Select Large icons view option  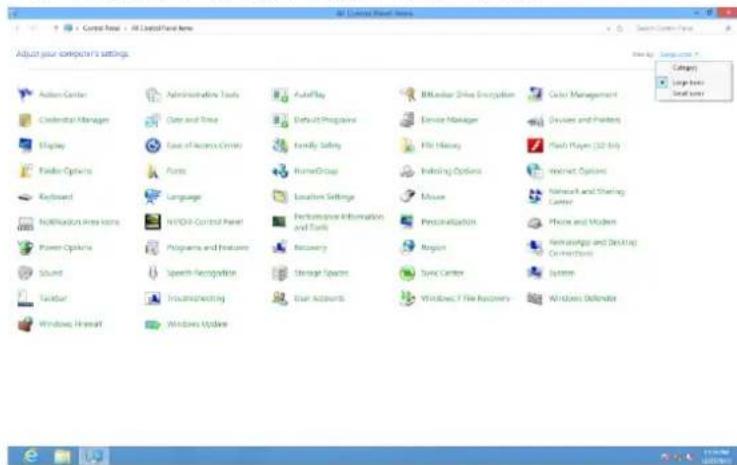pyautogui.click(x=688, y=83)
